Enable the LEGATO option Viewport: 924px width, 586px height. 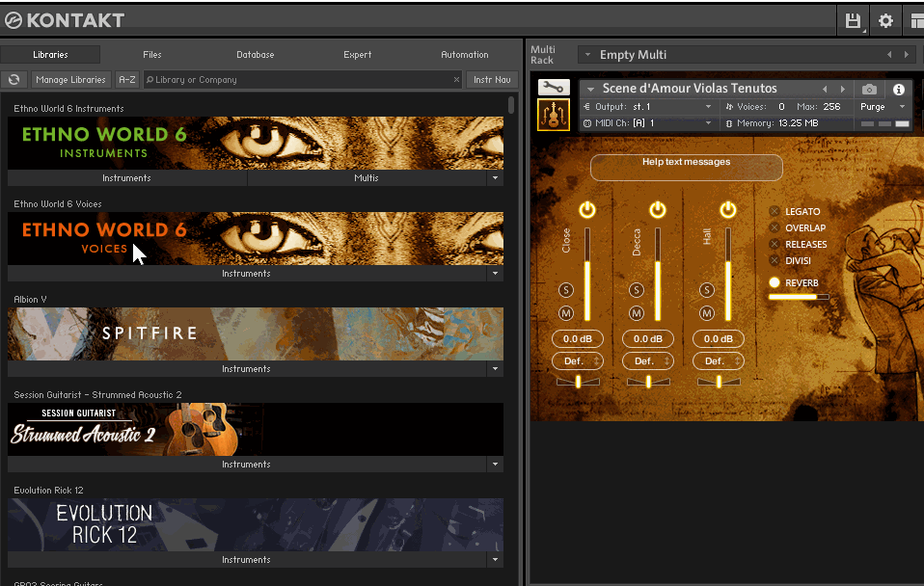point(775,211)
